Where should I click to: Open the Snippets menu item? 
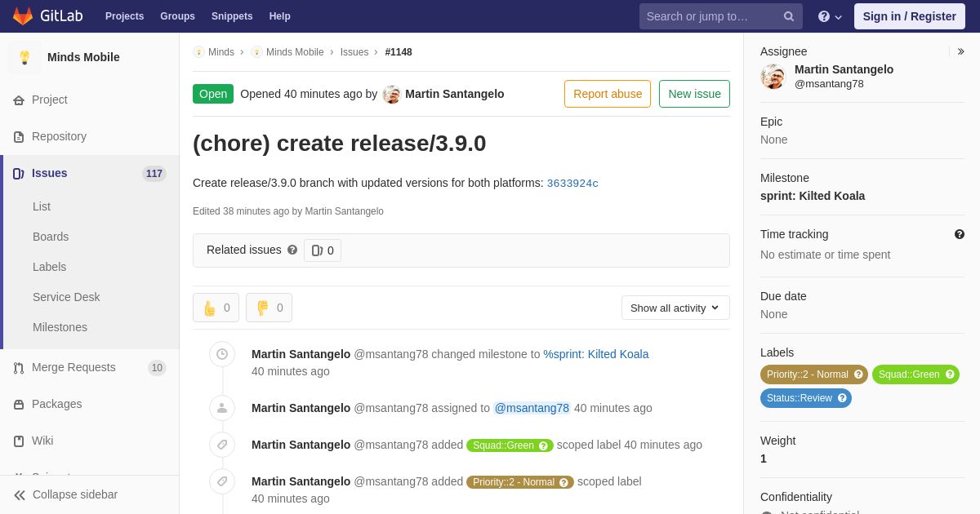(x=232, y=16)
